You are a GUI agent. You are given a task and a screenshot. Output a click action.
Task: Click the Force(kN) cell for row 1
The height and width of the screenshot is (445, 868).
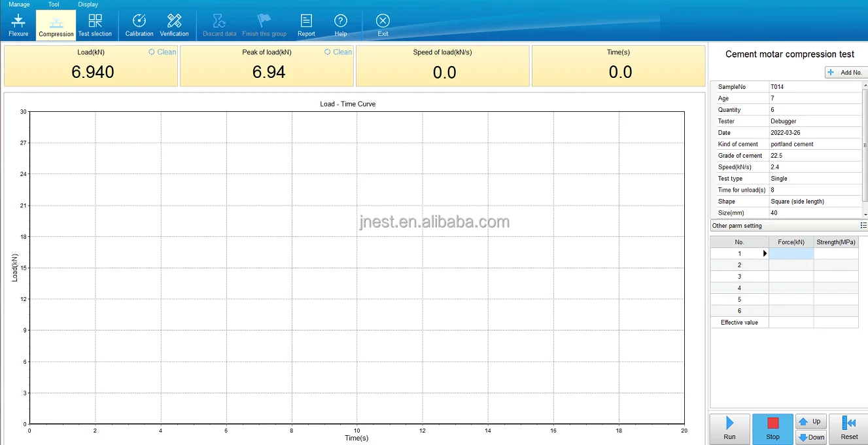(791, 254)
